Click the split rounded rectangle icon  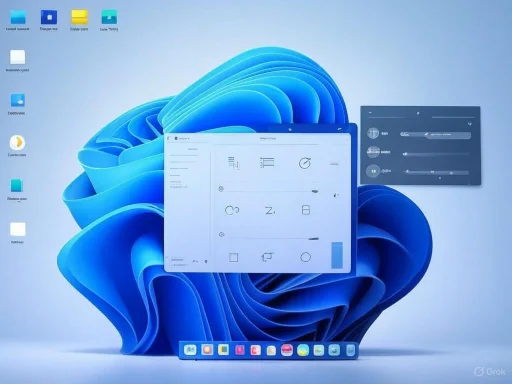click(x=306, y=210)
